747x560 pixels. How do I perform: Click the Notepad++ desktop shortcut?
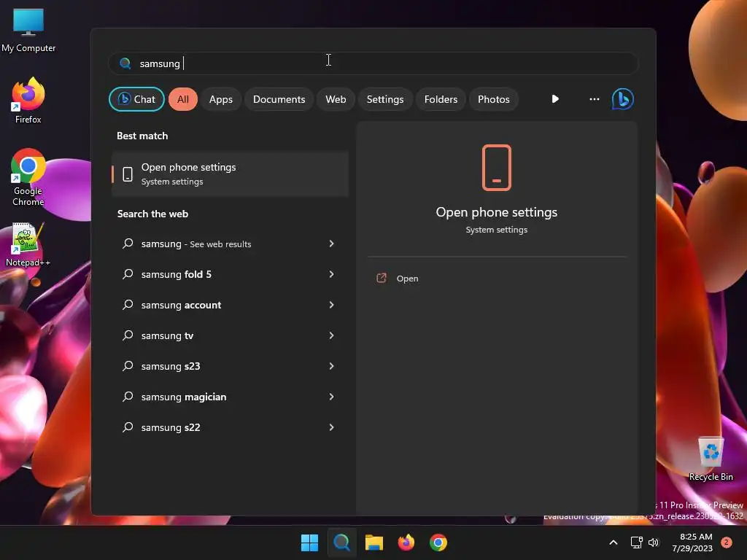(x=28, y=245)
